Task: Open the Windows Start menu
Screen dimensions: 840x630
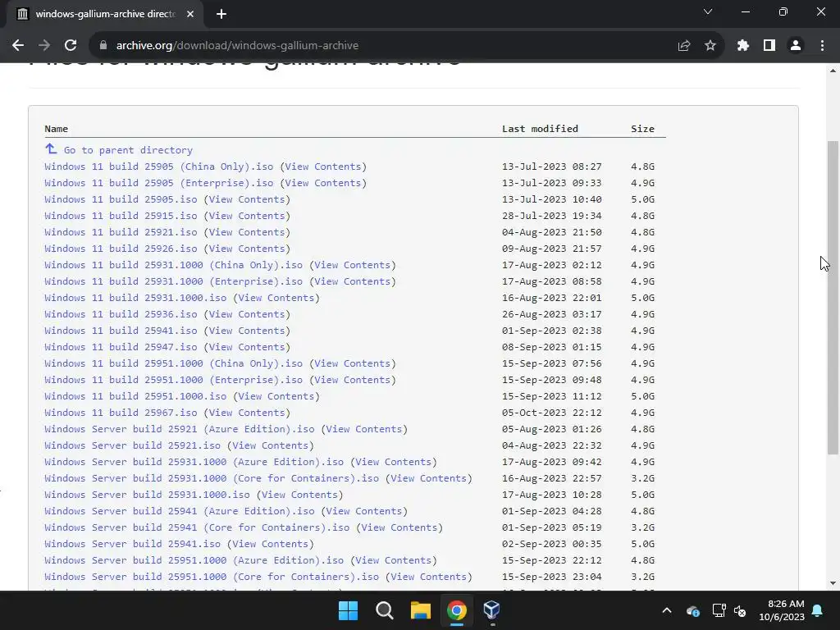Action: (x=348, y=610)
